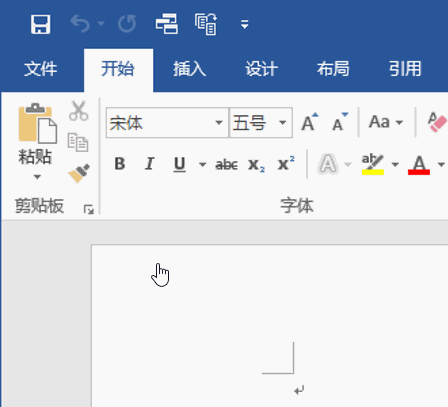
Task: Click into the 五号 font size box
Action: [x=254, y=123]
